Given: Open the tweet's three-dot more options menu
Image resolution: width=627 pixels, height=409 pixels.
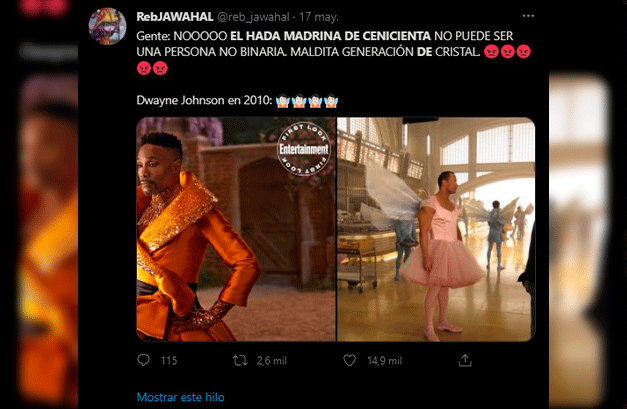Looking at the screenshot, I should [x=528, y=16].
